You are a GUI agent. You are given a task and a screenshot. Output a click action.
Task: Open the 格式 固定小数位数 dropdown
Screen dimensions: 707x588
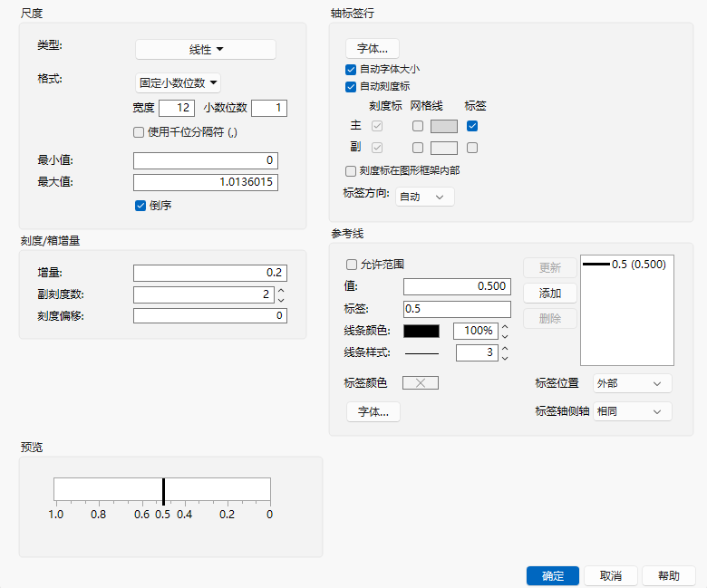[x=178, y=83]
